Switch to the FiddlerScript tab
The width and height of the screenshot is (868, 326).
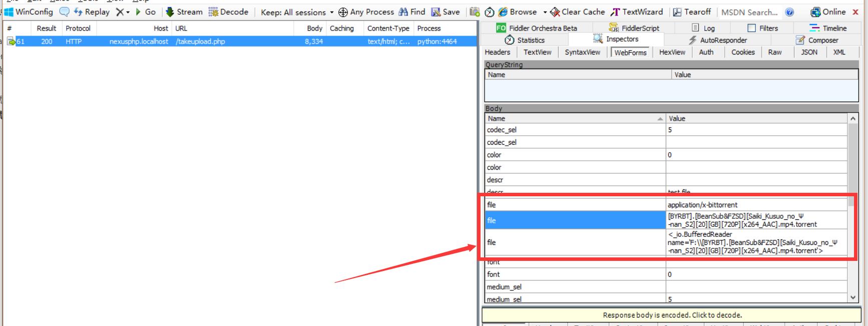[x=634, y=28]
